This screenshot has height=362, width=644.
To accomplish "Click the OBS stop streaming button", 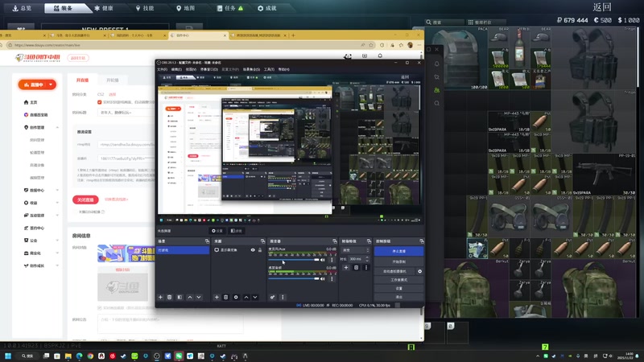I will pyautogui.click(x=398, y=251).
